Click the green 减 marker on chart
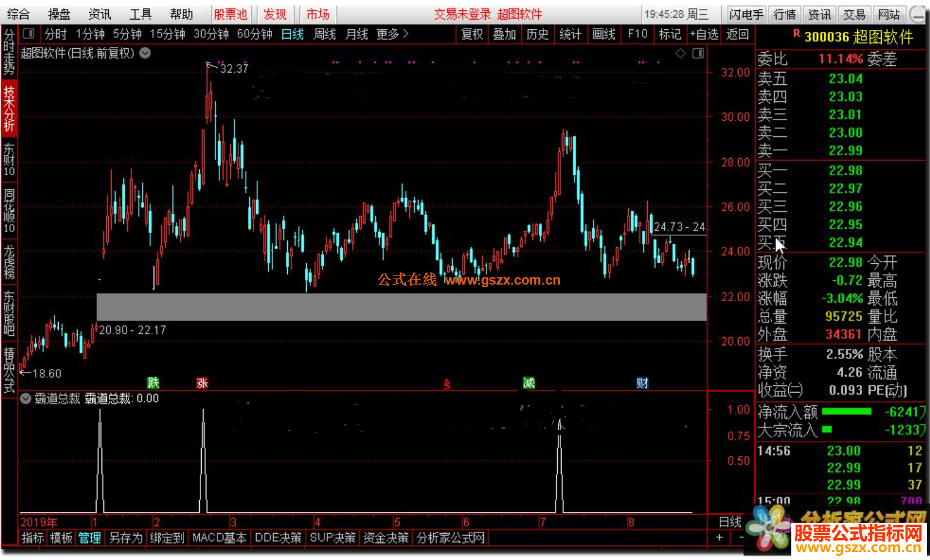 pyautogui.click(x=529, y=383)
